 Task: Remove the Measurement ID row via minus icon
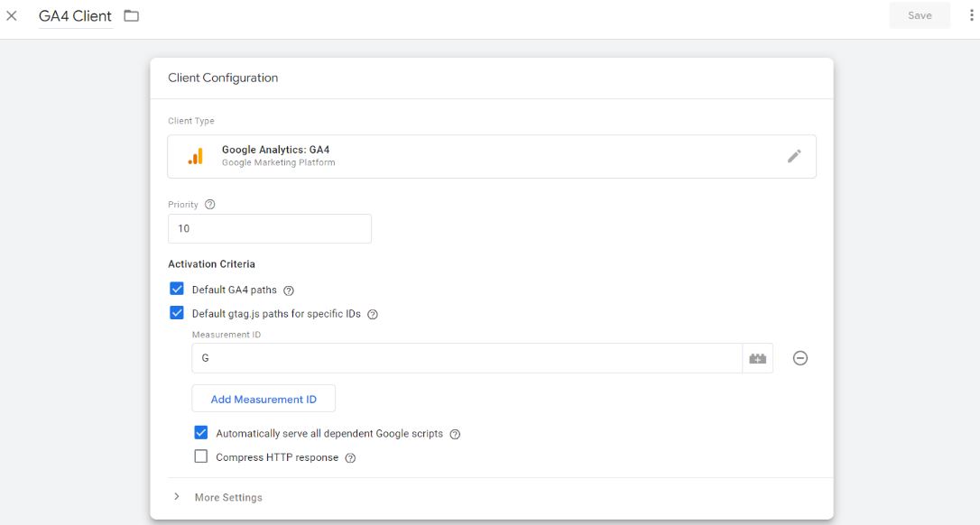[x=800, y=357]
